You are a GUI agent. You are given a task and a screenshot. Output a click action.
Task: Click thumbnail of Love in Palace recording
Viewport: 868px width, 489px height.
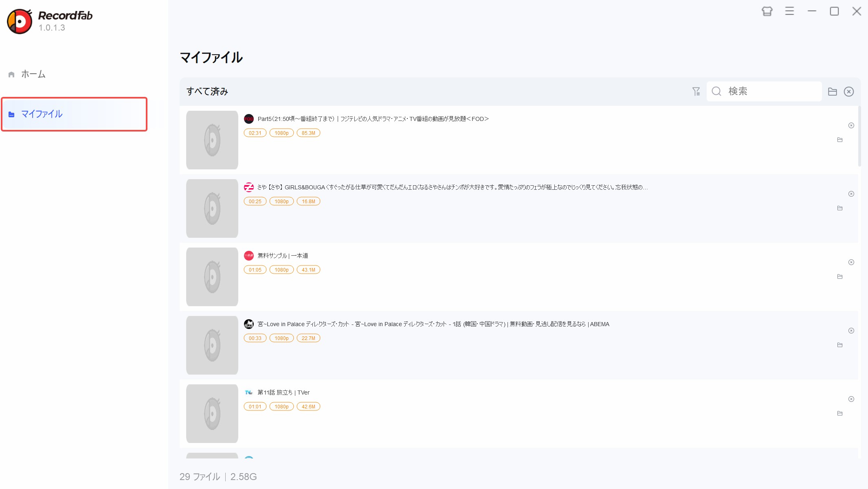click(x=212, y=345)
